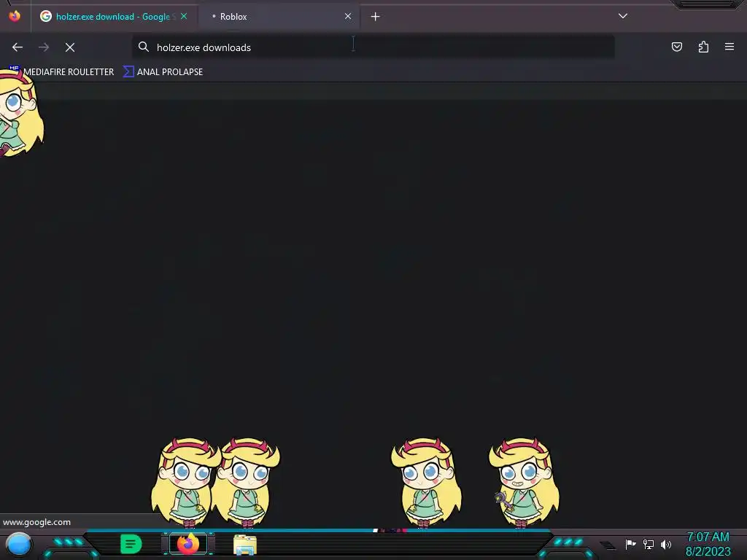
Task: Click the Star character at top left
Action: [20, 113]
